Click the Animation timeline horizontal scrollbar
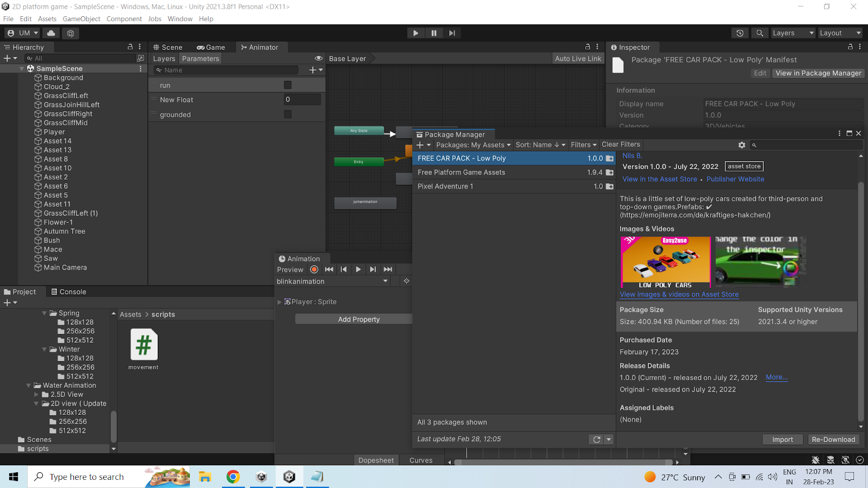This screenshot has width=868, height=488. click(564, 463)
